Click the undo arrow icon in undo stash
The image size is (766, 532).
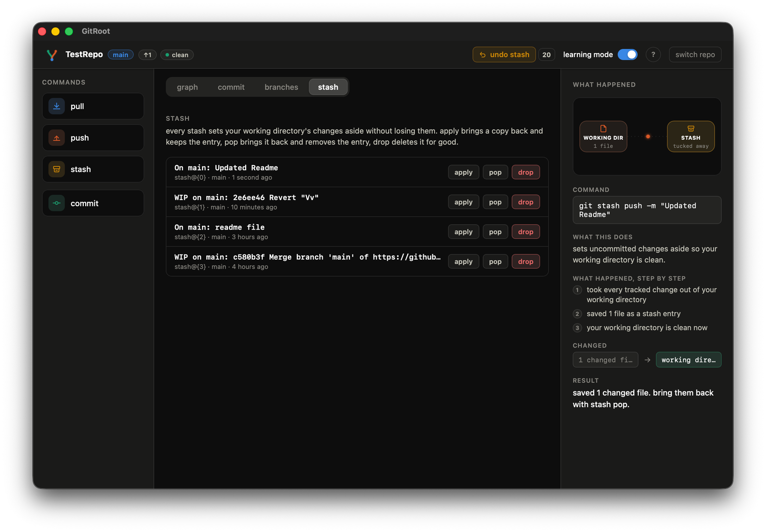coord(483,55)
